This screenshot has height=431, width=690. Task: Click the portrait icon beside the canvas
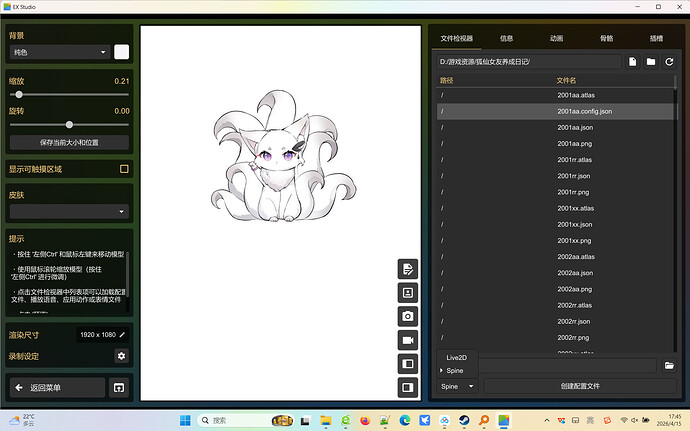pos(408,293)
